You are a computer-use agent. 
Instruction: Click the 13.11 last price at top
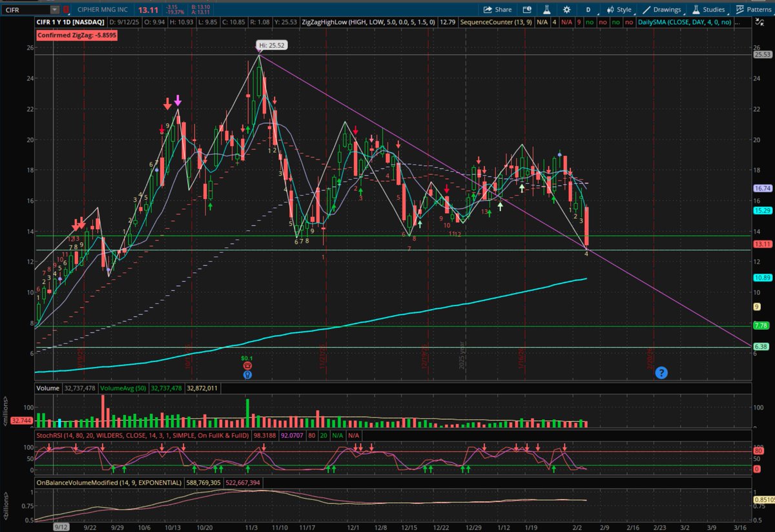(x=149, y=10)
